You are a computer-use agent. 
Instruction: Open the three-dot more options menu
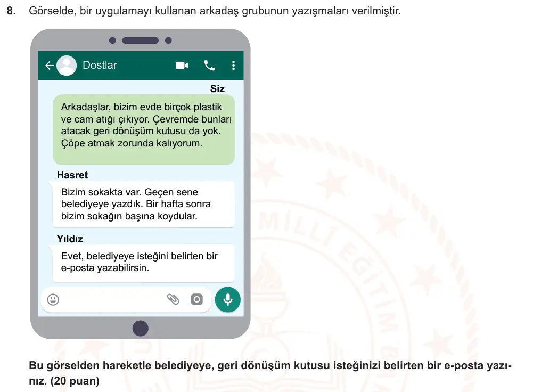coord(233,66)
